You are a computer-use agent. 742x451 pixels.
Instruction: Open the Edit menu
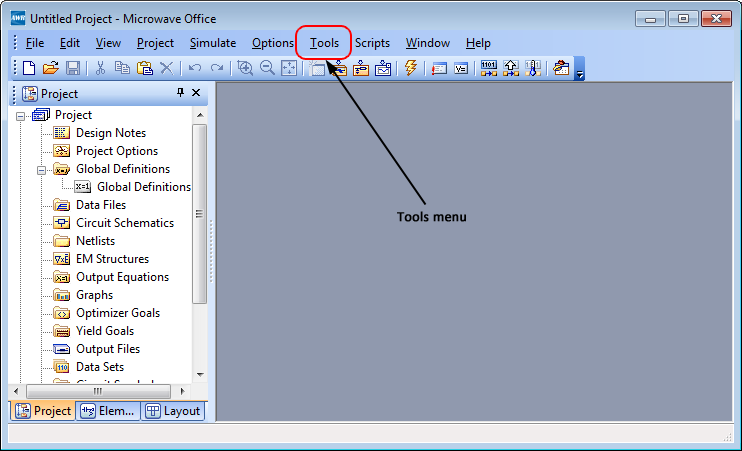pos(70,43)
